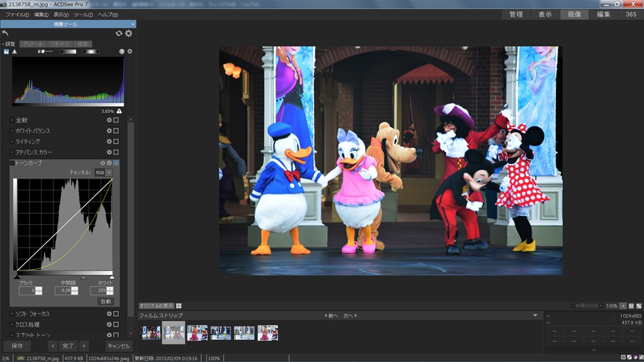Open develop settings gear at panel top
The width and height of the screenshot is (644, 362).
pyautogui.click(x=128, y=33)
